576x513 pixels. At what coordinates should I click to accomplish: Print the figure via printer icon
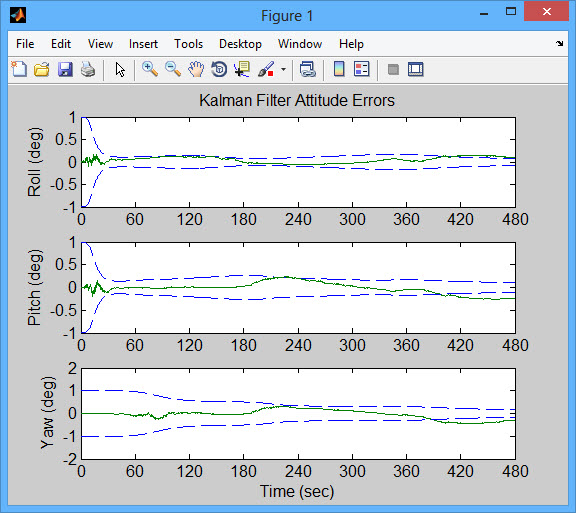pyautogui.click(x=88, y=69)
